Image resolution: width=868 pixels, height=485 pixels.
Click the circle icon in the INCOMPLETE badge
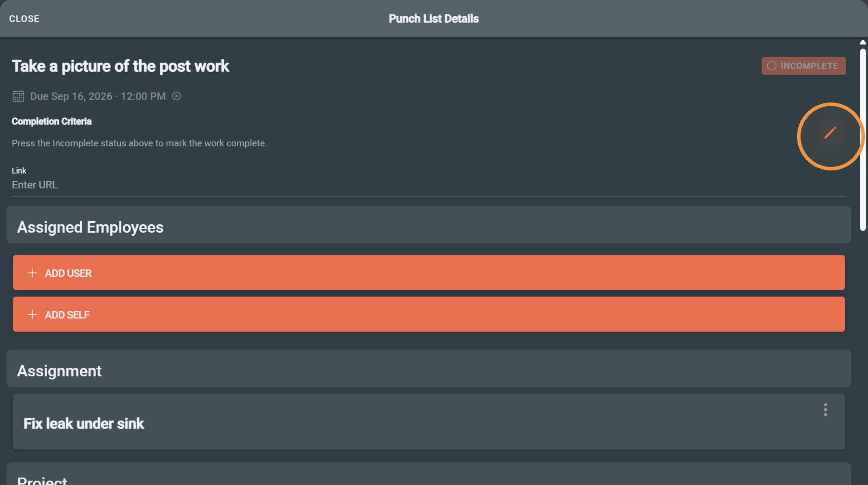pos(772,66)
